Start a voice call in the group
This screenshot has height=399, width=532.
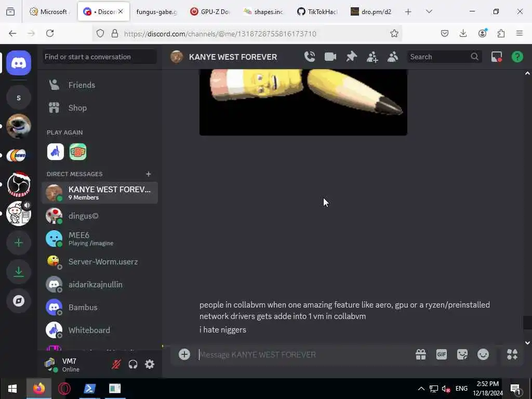coord(310,57)
